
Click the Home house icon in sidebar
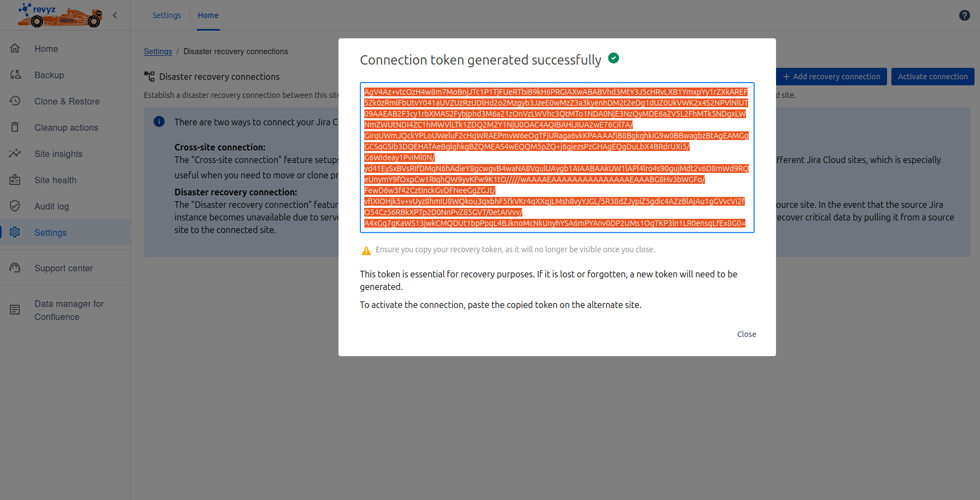tap(15, 49)
